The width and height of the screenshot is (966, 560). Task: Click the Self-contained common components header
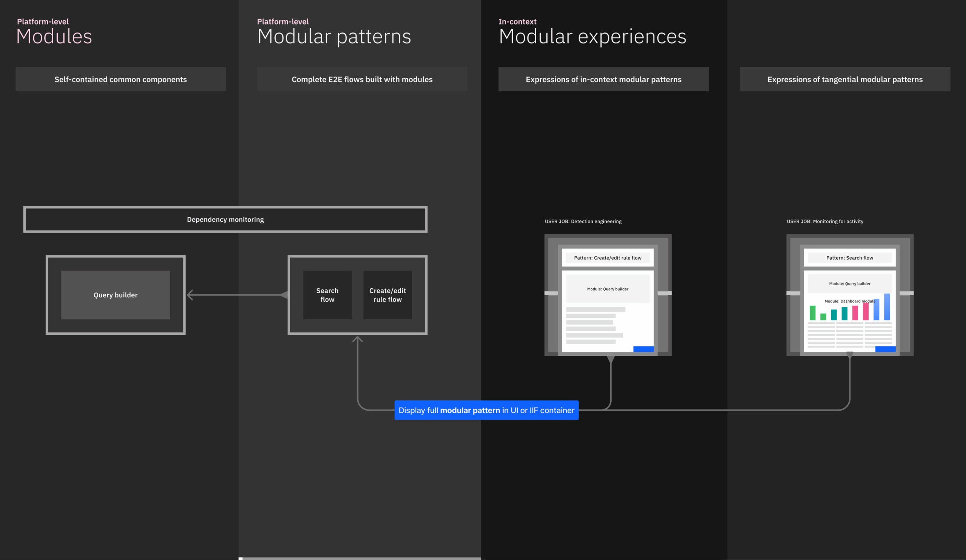tap(120, 79)
